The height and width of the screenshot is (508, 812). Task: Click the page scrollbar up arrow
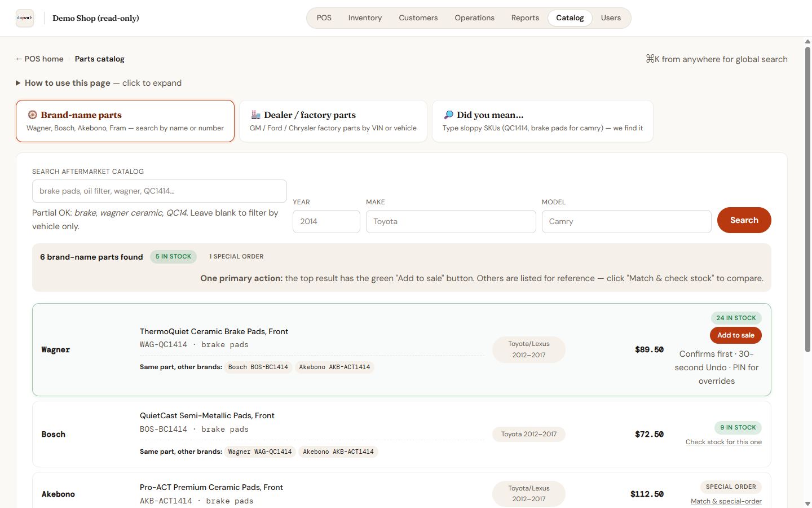click(x=807, y=41)
